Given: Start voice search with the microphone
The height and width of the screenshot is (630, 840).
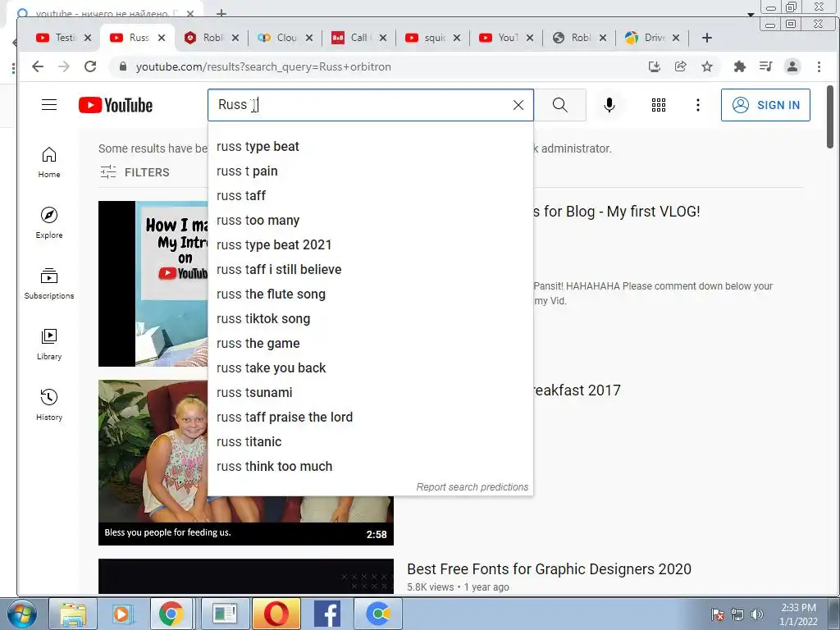Looking at the screenshot, I should coord(609,105).
